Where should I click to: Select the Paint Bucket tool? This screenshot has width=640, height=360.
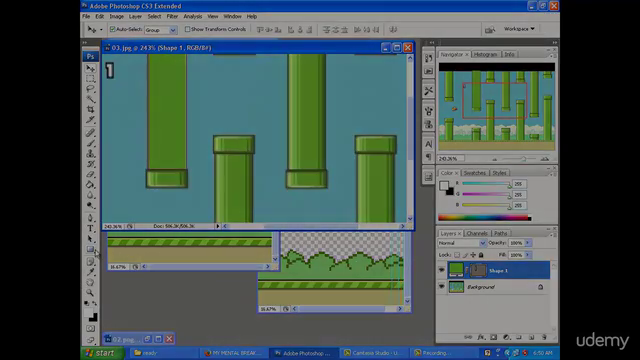pos(91,184)
